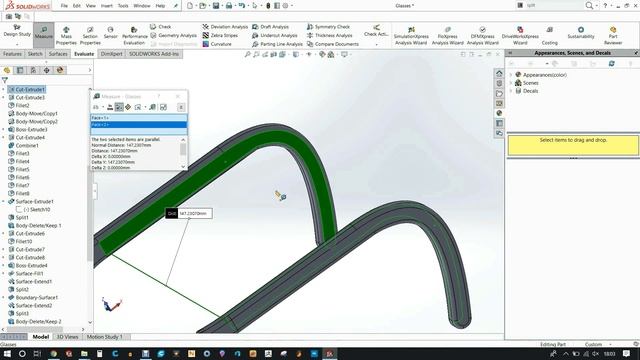Screen dimensions: 640x360
Task: Open Design Study dropdown arrow
Action: pos(17,44)
